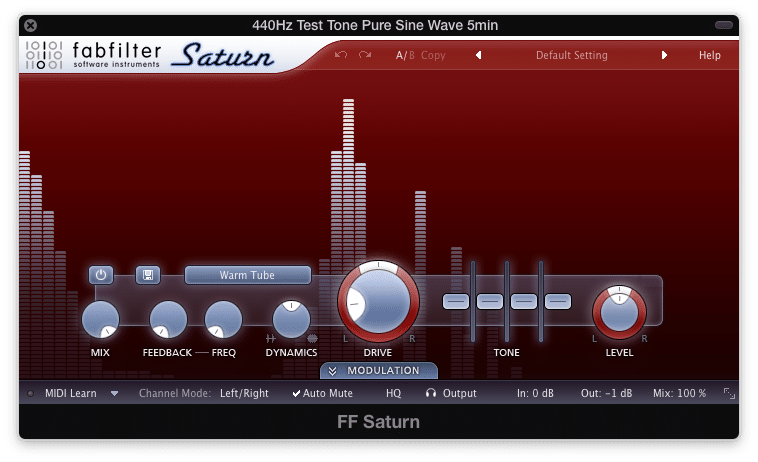Click the first TONE slider handle
The height and width of the screenshot is (462, 758).
[x=456, y=302]
